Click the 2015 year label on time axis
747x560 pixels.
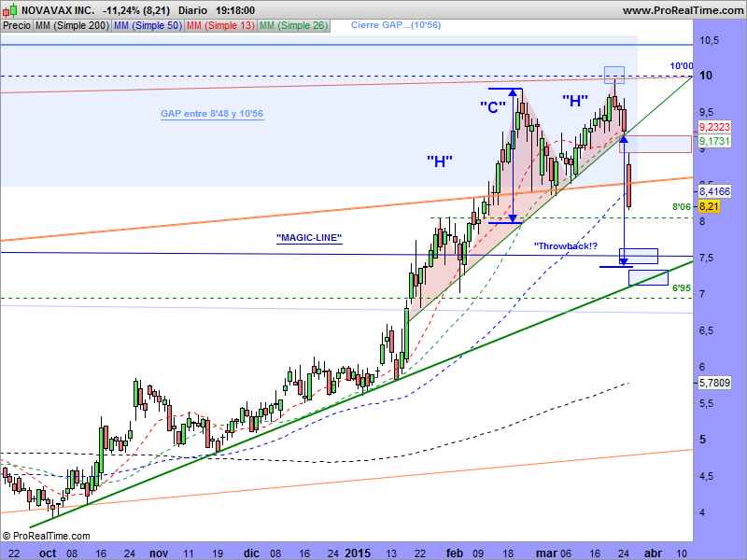pos(358,553)
